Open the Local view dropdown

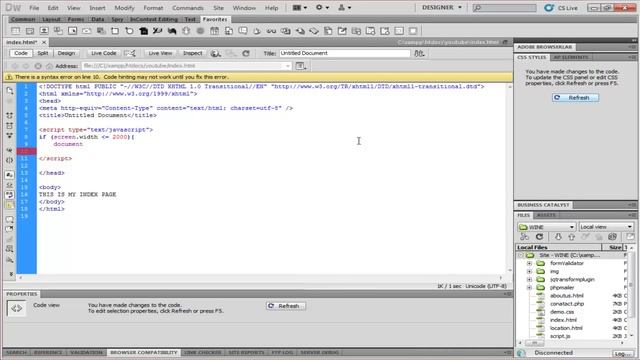tap(606, 227)
